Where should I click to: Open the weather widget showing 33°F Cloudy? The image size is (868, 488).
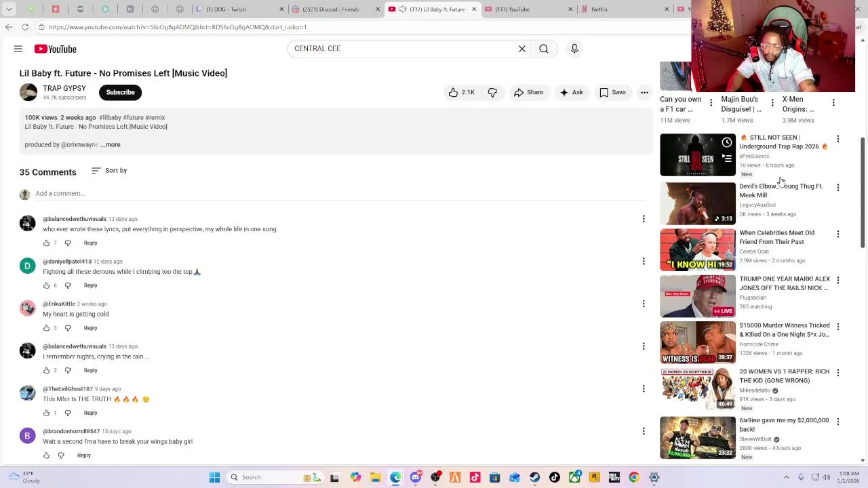click(23, 477)
